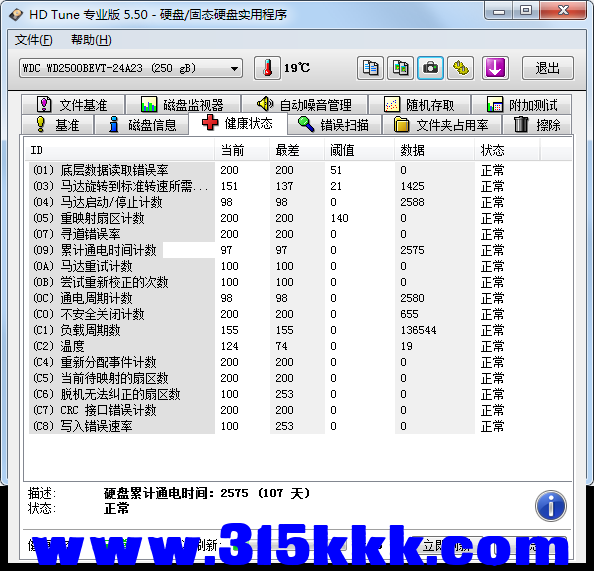
Task: Click the blue info icon
Action: (x=550, y=505)
